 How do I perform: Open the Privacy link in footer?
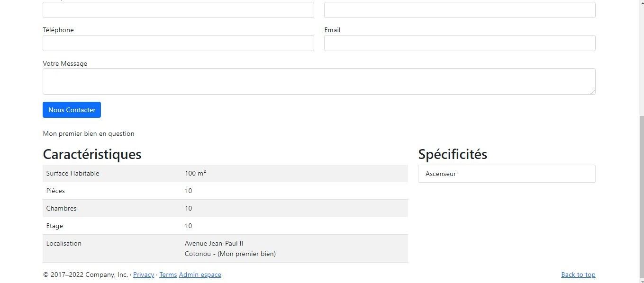click(144, 274)
